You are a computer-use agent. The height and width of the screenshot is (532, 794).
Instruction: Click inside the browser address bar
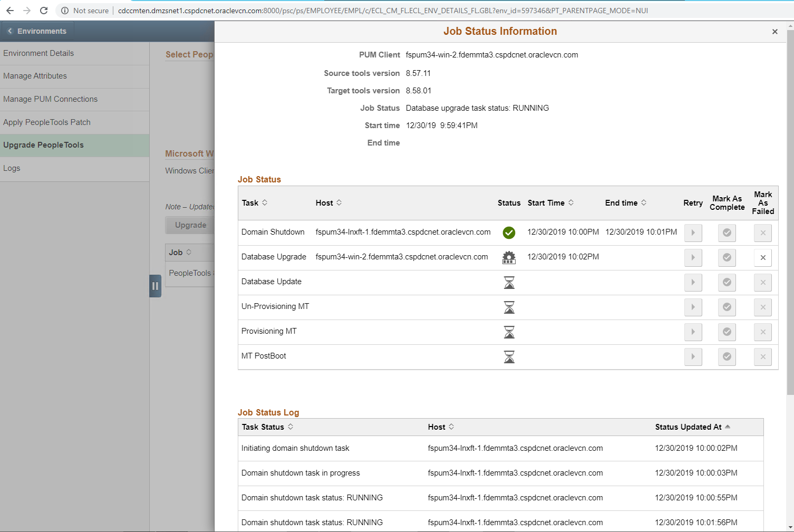pyautogui.click(x=316, y=9)
